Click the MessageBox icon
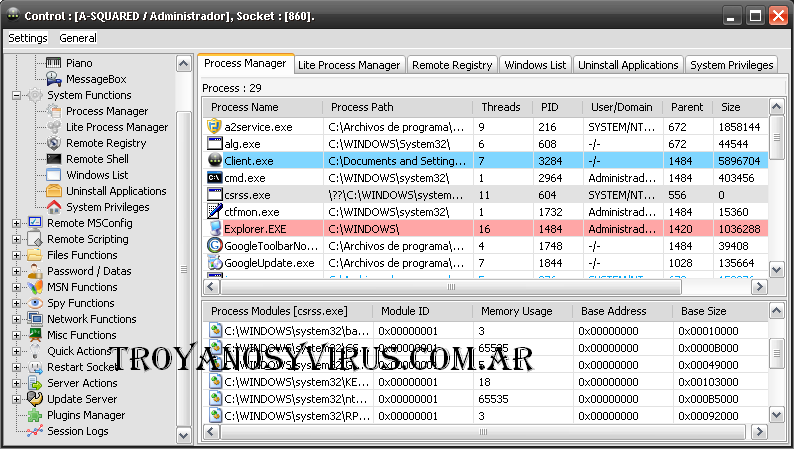 point(54,79)
